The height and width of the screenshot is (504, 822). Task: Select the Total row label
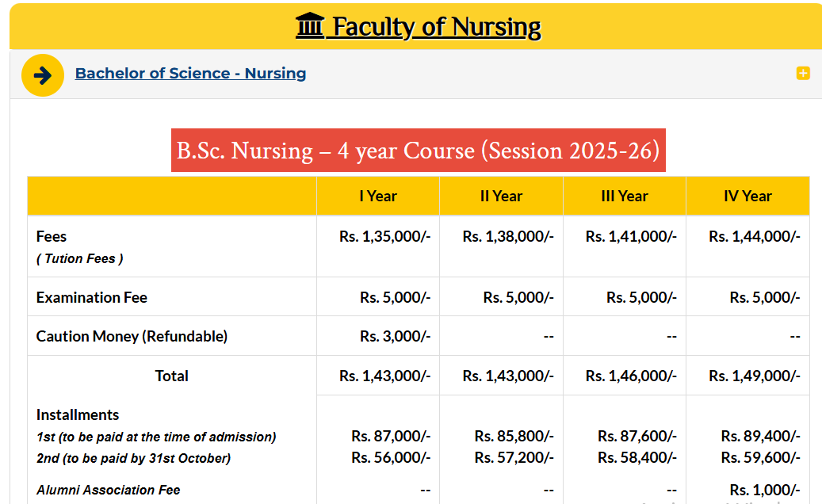click(x=171, y=375)
